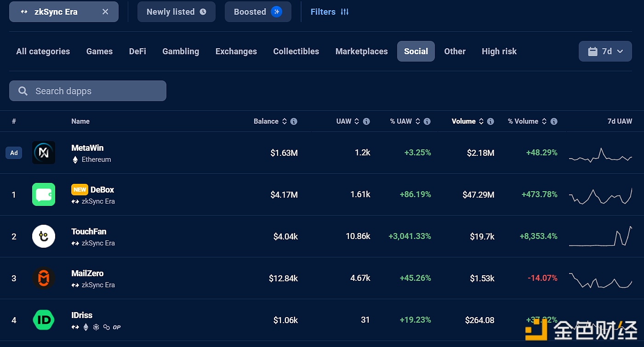The height and width of the screenshot is (347, 644).
Task: Click zkSync Era chain icon under DeBox
Action: pyautogui.click(x=75, y=202)
